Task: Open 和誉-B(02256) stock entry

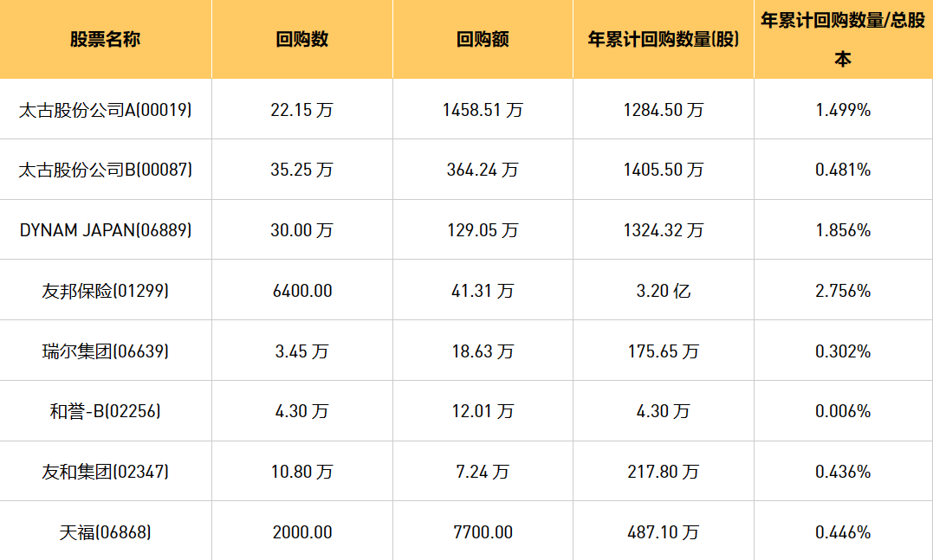Action: (105, 411)
